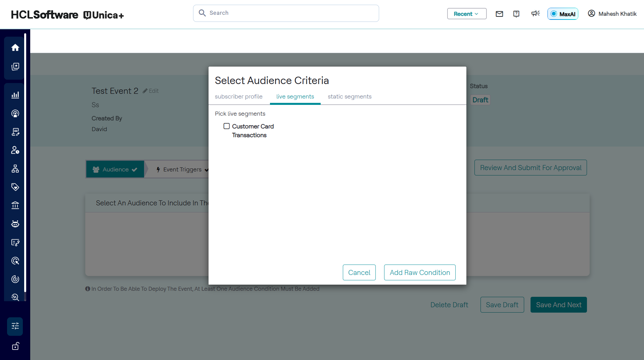644x360 pixels.
Task: Select the live segments tab
Action: click(295, 96)
